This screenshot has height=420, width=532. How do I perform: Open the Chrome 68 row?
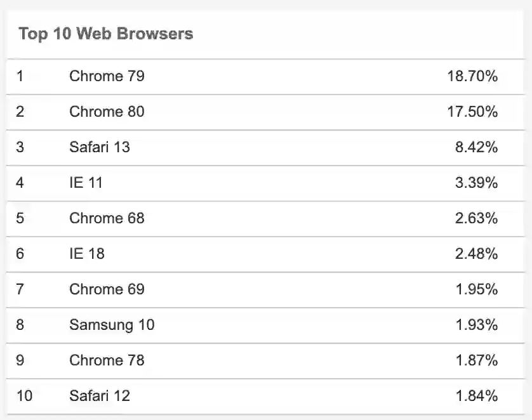pos(107,218)
